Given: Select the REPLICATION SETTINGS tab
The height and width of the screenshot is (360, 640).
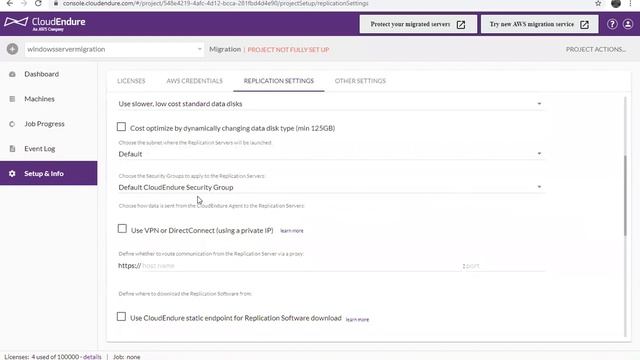Looking at the screenshot, I should pos(279,81).
